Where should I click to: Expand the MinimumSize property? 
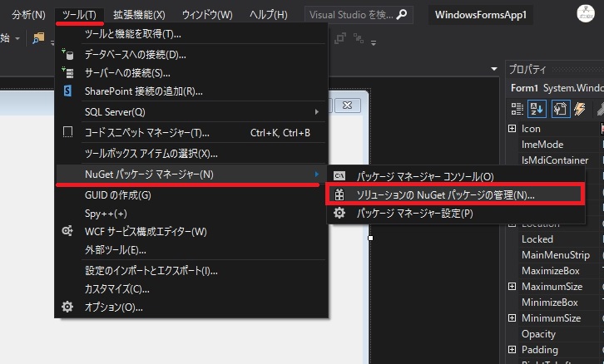pyautogui.click(x=512, y=317)
